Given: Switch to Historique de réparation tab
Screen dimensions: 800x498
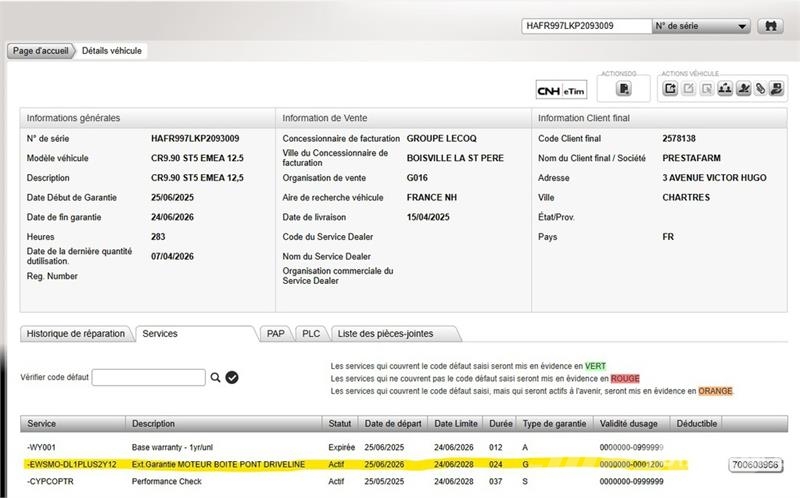Looking at the screenshot, I should click(x=76, y=334).
